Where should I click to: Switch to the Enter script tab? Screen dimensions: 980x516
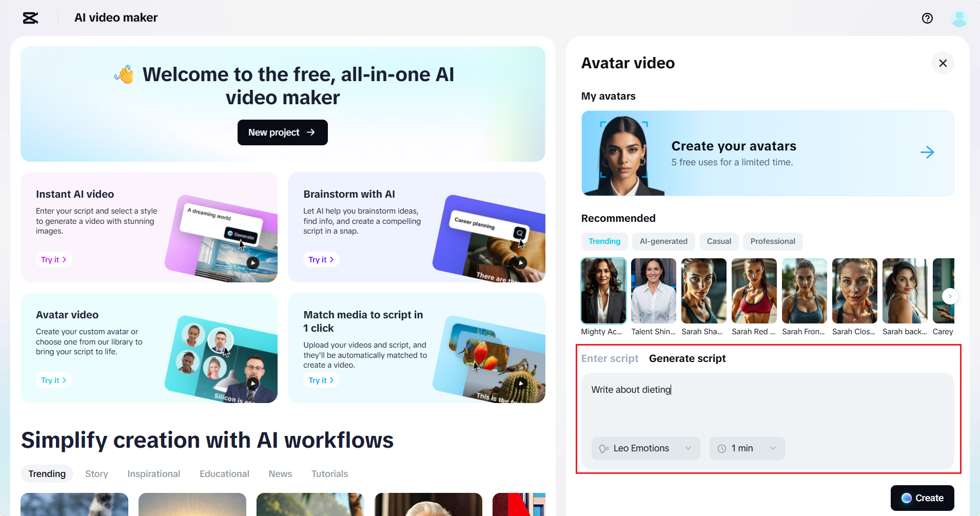point(610,358)
